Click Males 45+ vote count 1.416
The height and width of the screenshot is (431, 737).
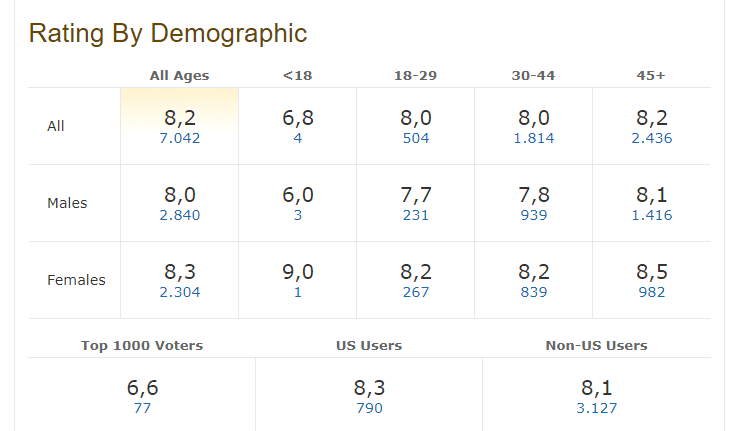point(652,216)
